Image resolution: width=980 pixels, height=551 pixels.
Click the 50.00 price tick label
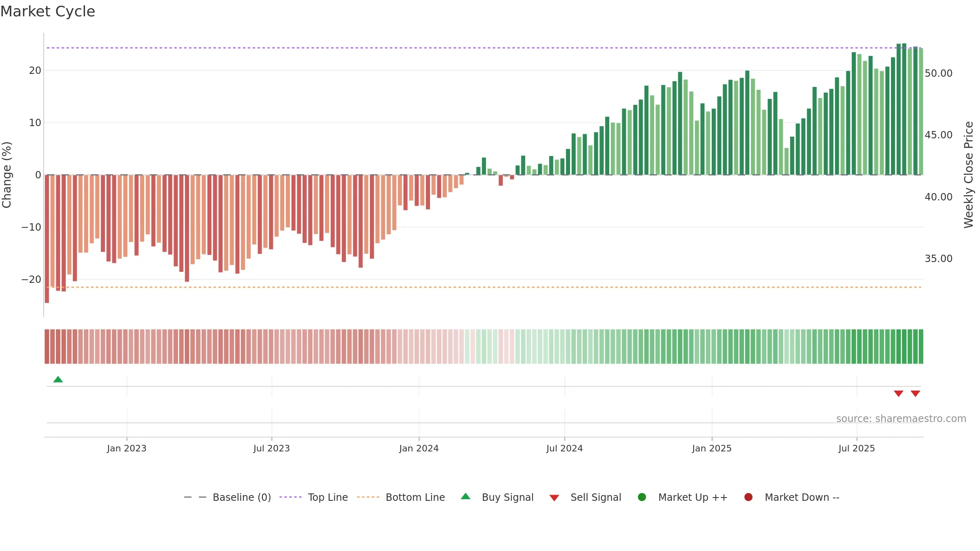pos(938,73)
